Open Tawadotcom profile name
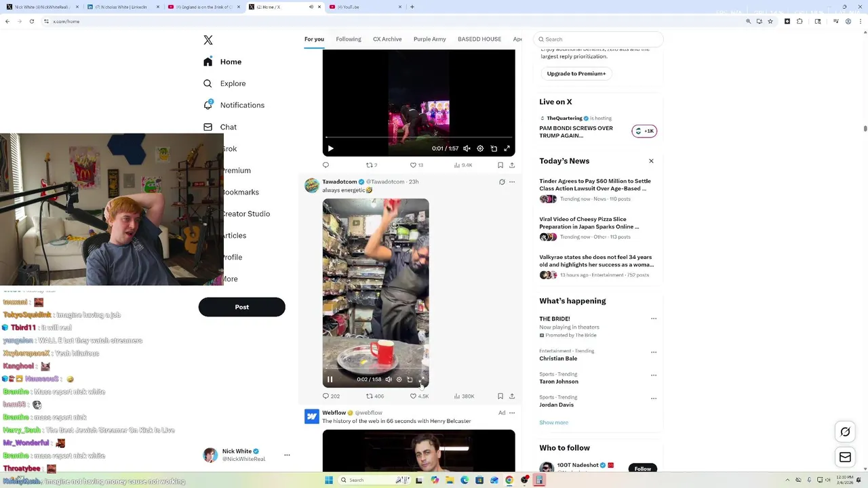This screenshot has height=488, width=868. (x=340, y=182)
